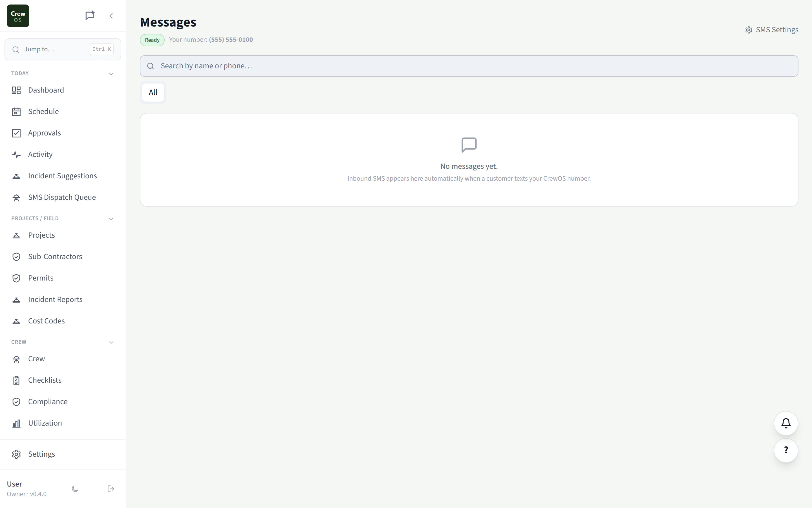Log out using the exit icon

point(111,489)
